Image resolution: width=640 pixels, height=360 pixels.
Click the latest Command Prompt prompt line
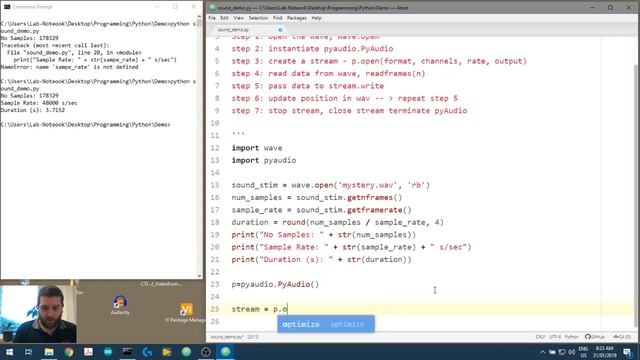(x=85, y=124)
